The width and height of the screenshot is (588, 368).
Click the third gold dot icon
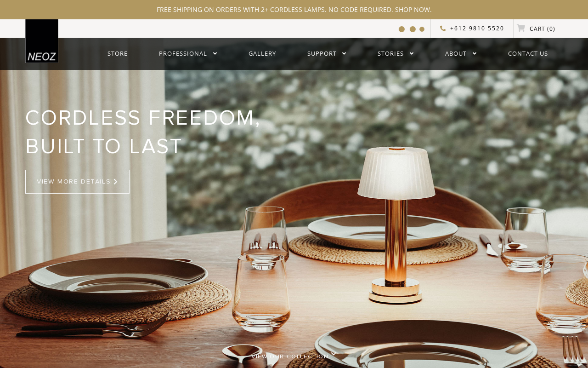click(x=422, y=29)
